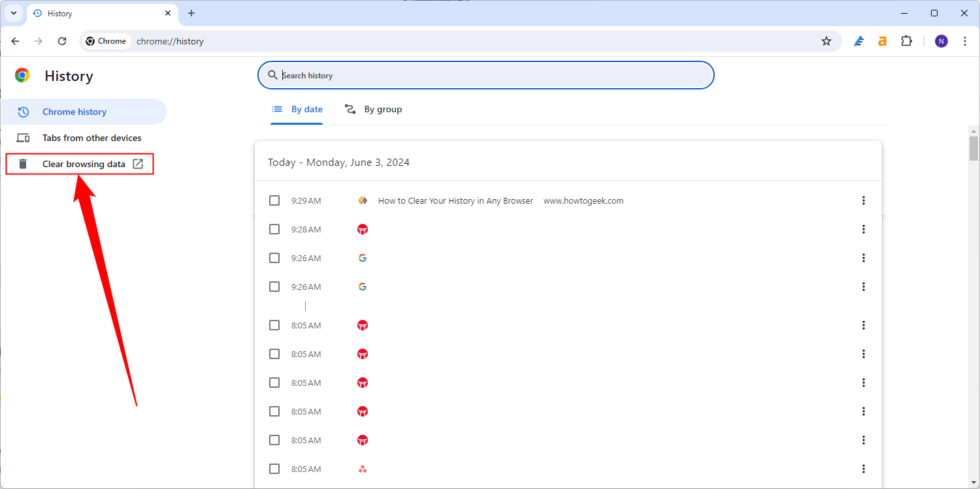Click the back navigation arrow

pyautogui.click(x=15, y=41)
